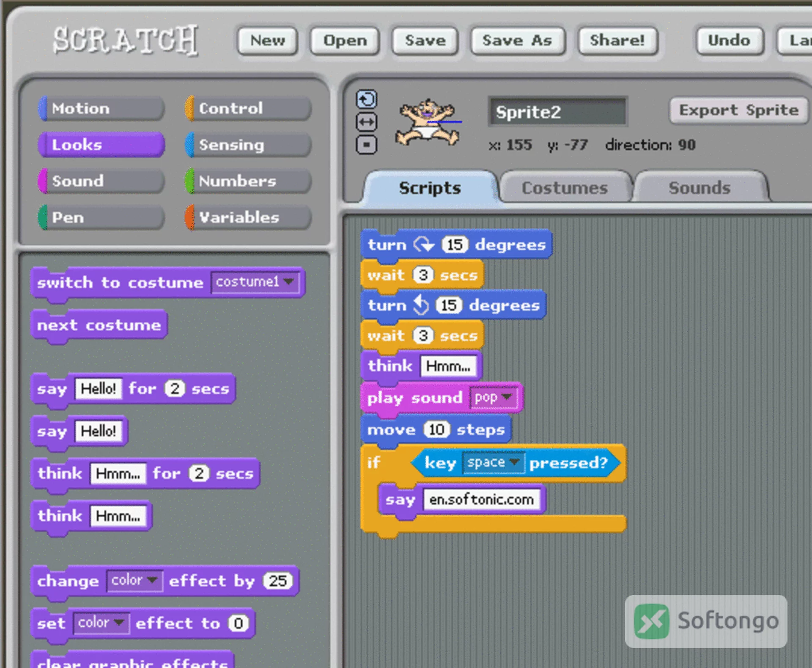The image size is (812, 668).
Task: Open the Sensing blocks category
Action: point(248,145)
